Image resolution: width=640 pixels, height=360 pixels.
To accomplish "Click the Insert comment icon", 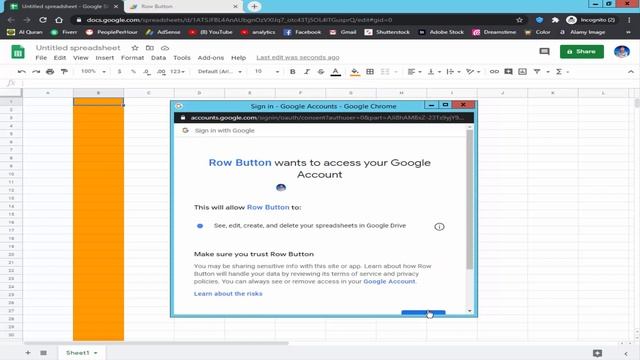I will [x=508, y=71].
